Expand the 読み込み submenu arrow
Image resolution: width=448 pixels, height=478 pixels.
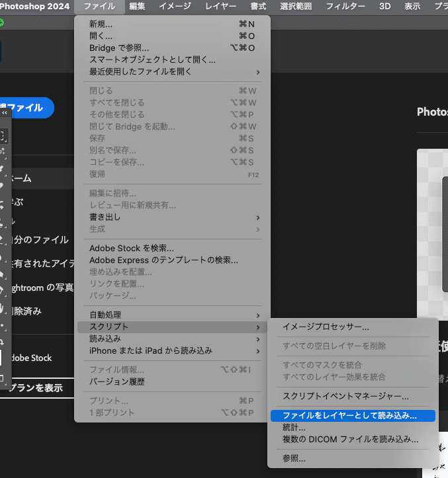[x=258, y=339]
